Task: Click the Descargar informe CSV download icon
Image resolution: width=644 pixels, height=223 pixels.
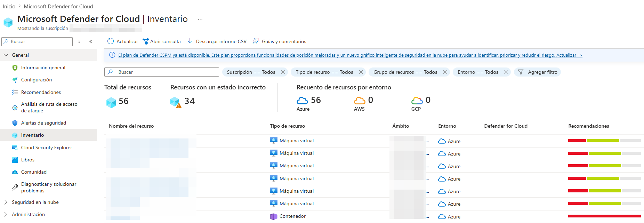Action: coord(190,41)
